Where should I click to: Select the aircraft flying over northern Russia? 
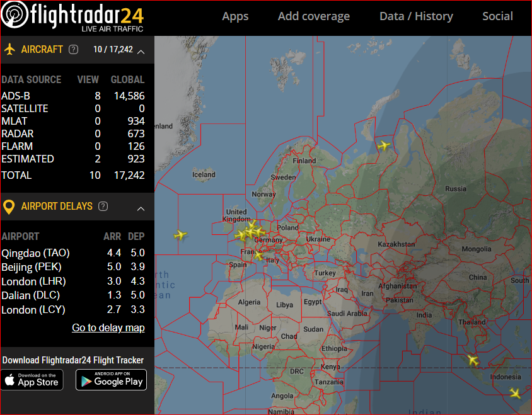click(x=384, y=144)
